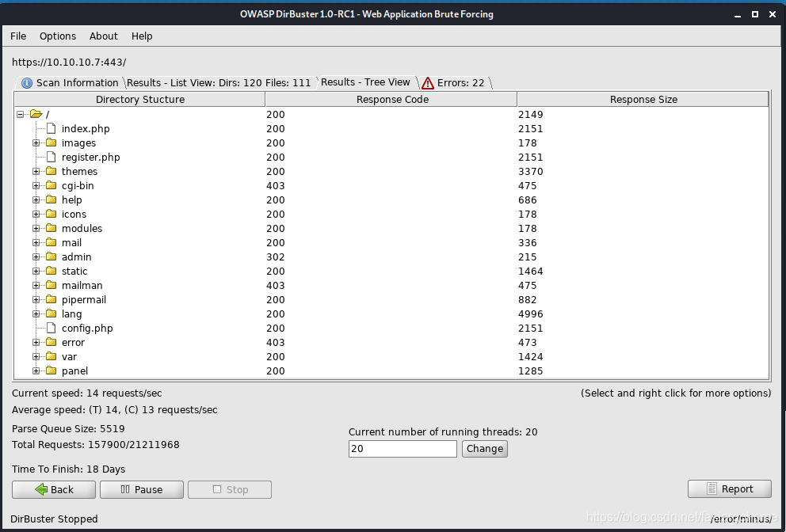Generate a report with Report button
Image resolution: width=786 pixels, height=532 pixels.
[x=730, y=489]
